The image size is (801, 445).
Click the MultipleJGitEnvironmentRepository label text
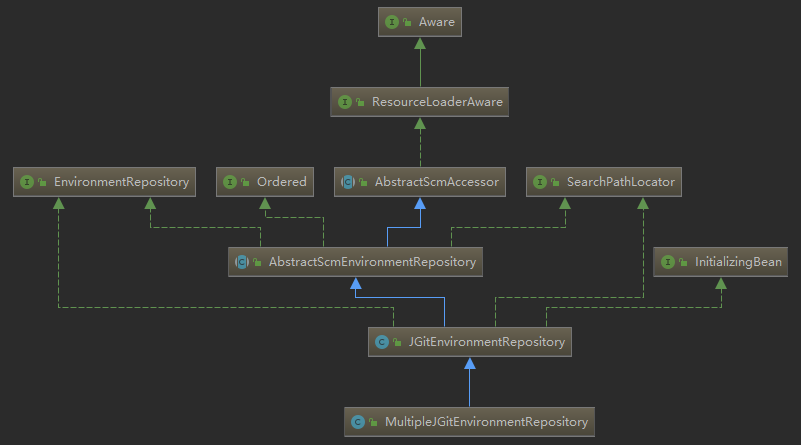[486, 422]
